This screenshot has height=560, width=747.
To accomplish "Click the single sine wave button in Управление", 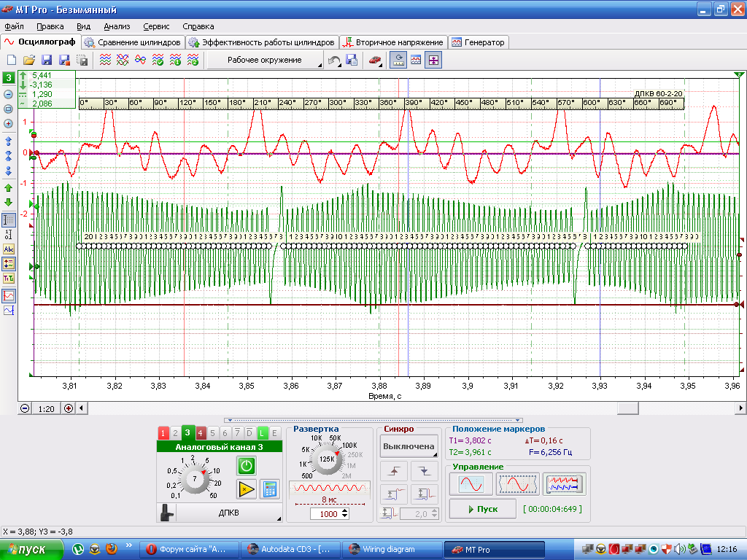I will point(471,484).
